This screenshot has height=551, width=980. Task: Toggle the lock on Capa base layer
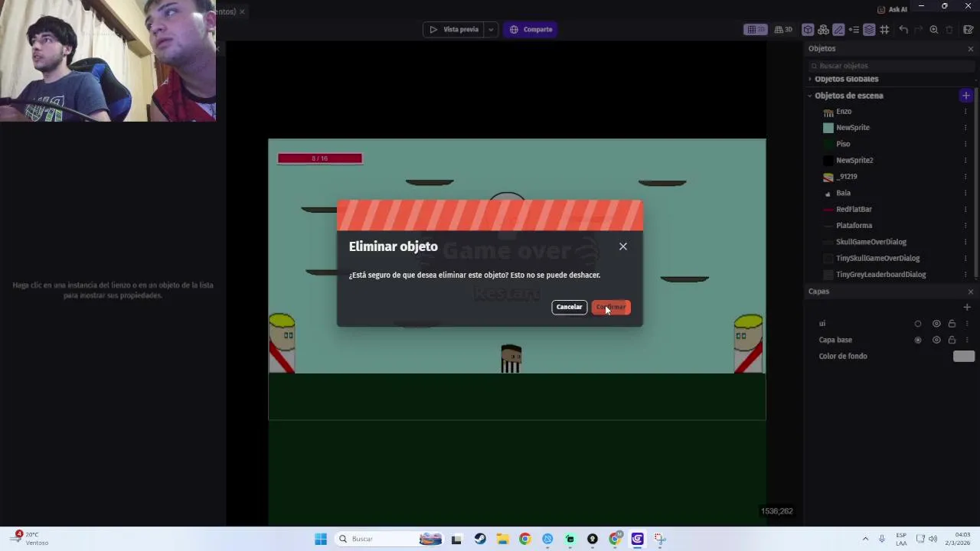click(x=952, y=340)
